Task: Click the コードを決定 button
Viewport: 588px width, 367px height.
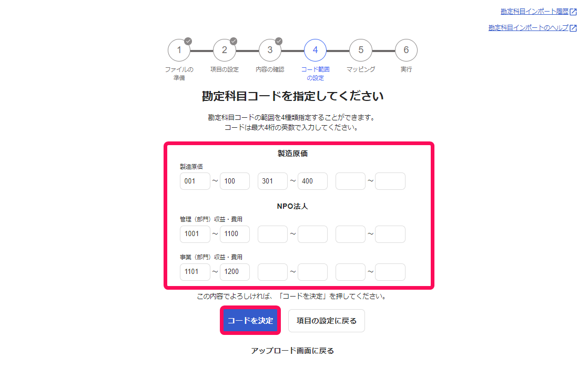Action: pyautogui.click(x=250, y=321)
